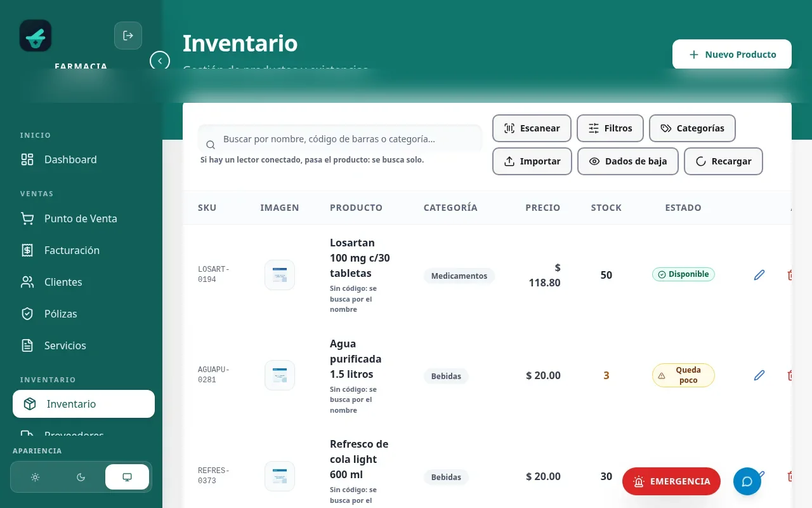The height and width of the screenshot is (508, 812).
Task: Click the Nuevo Producto button
Action: (x=732, y=55)
